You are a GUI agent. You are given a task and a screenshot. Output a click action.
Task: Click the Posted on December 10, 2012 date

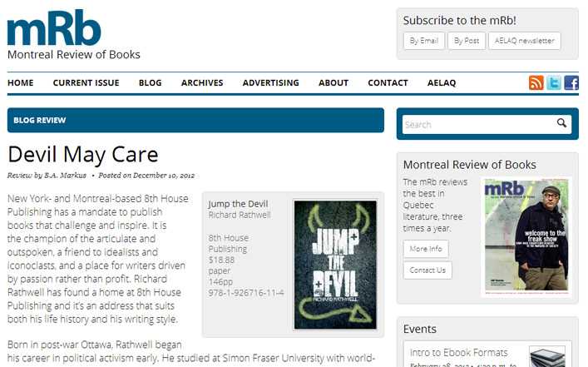[146, 176]
